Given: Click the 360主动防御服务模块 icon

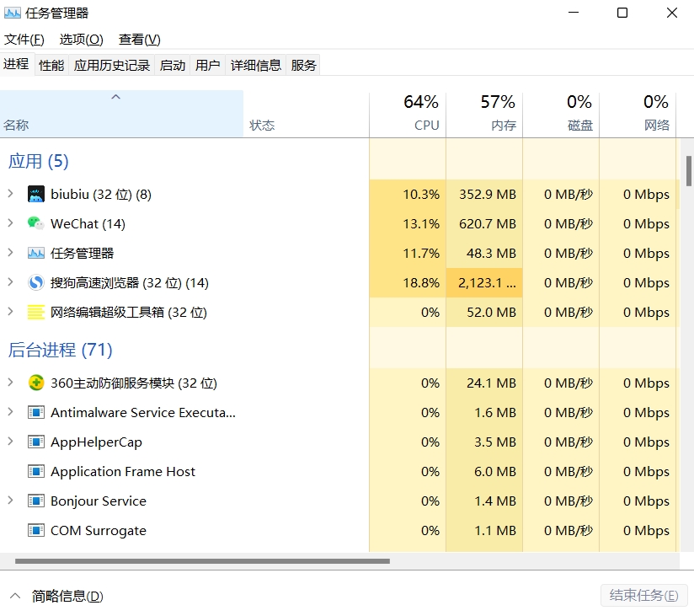Looking at the screenshot, I should click(x=35, y=383).
